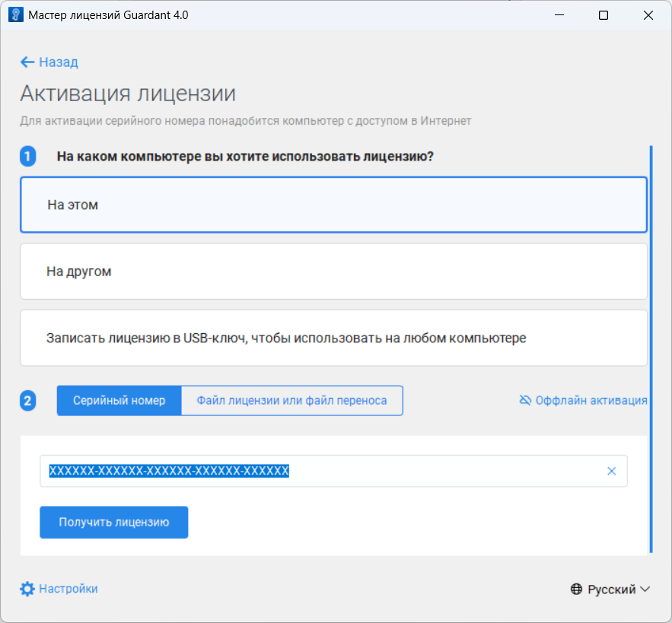The height and width of the screenshot is (623, 672).
Task: Select the "На этом" computer option
Action: click(x=333, y=205)
